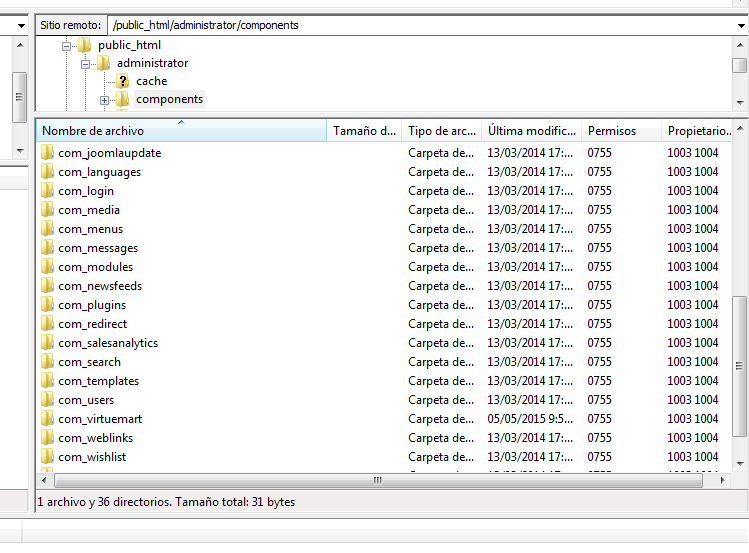The image size is (749, 553).
Task: Click the horizontal scrollbar left arrow
Action: tap(44, 480)
